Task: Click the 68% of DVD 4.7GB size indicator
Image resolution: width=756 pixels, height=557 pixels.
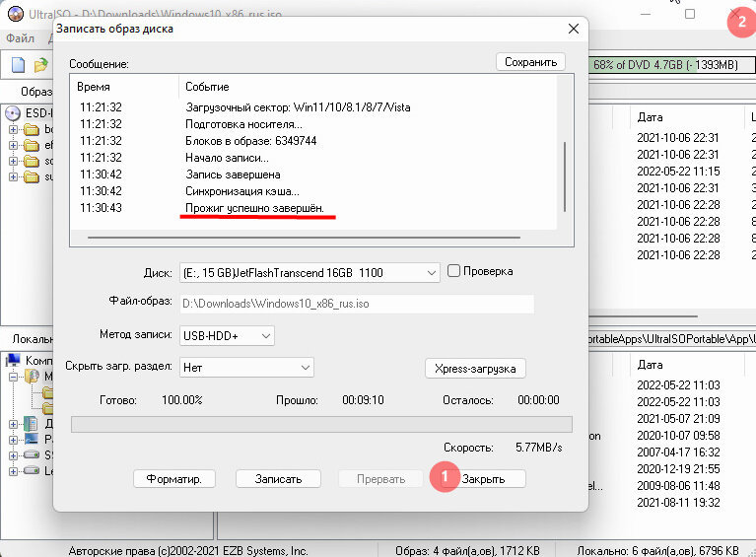Action: pyautogui.click(x=671, y=65)
